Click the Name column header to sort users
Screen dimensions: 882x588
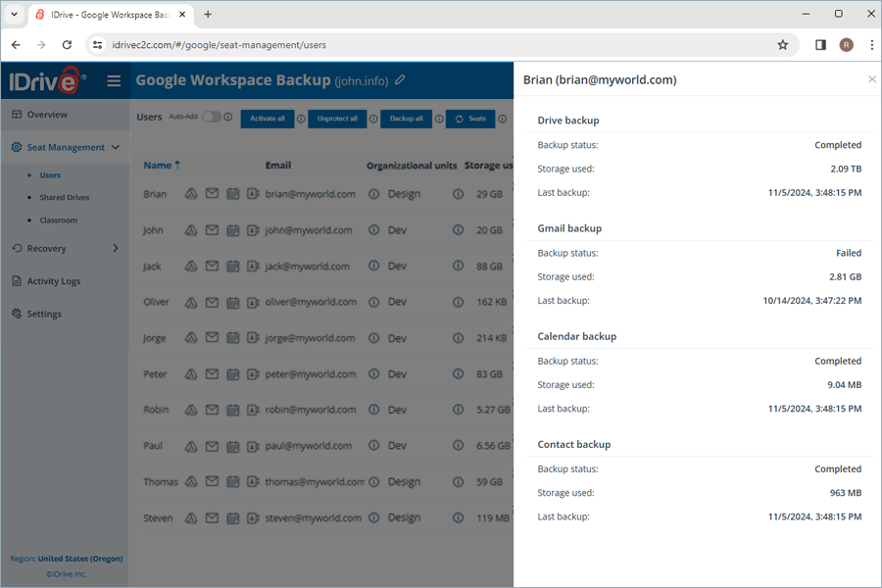[157, 165]
